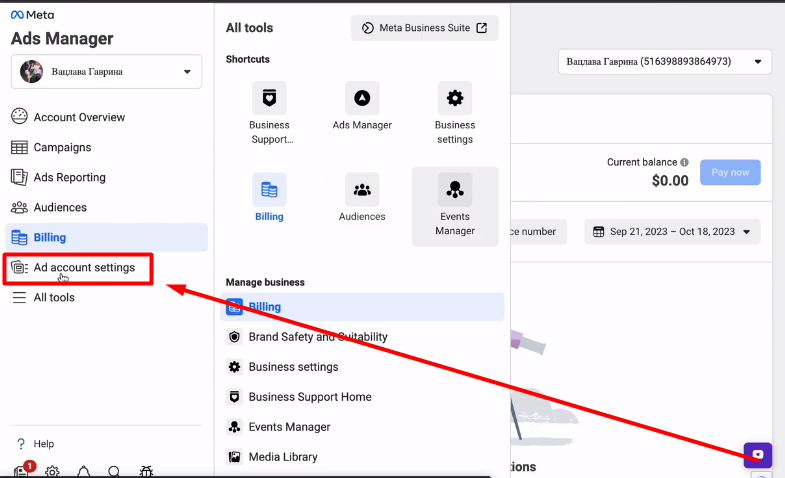Click the bell notifications icon
The width and height of the screenshot is (785, 478).
point(84,471)
